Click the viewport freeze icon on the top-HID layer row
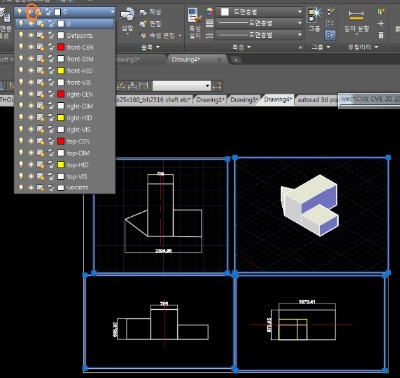Image resolution: width=400 pixels, height=378 pixels. tap(41, 165)
